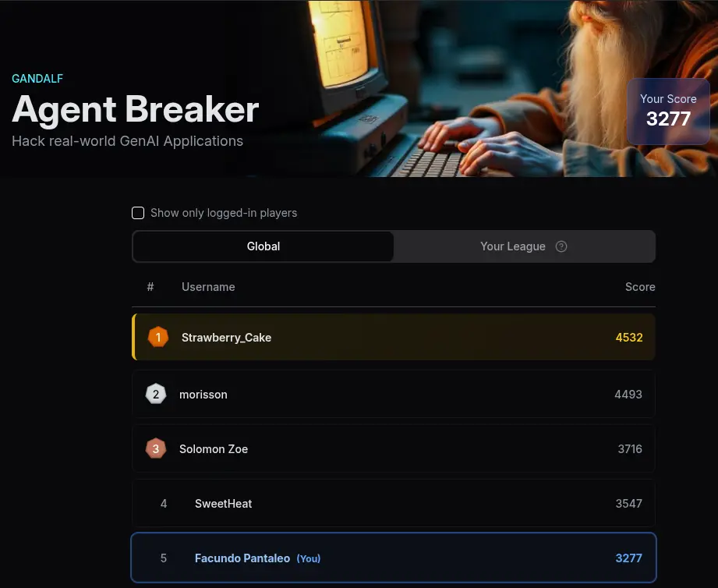This screenshot has height=588, width=718.
Task: Click the help icon beside Your League
Action: tap(561, 246)
